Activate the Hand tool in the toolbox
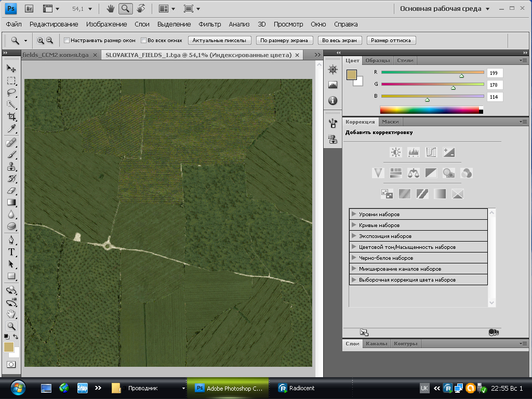 (x=11, y=314)
